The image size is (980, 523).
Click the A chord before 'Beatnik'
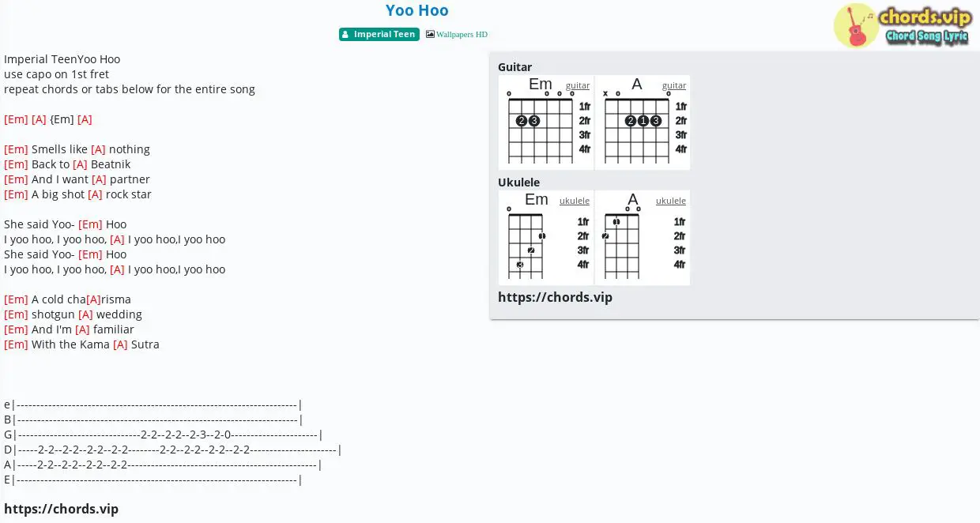80,164
